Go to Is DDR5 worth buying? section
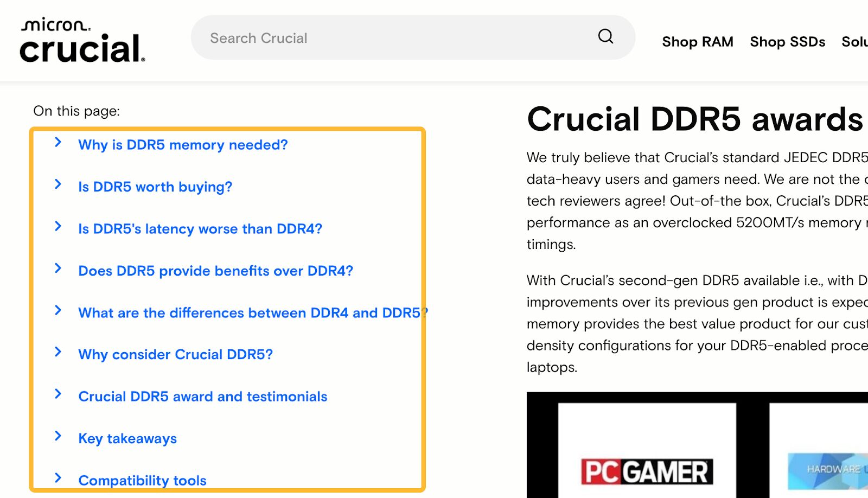This screenshot has width=868, height=498. pyautogui.click(x=155, y=187)
